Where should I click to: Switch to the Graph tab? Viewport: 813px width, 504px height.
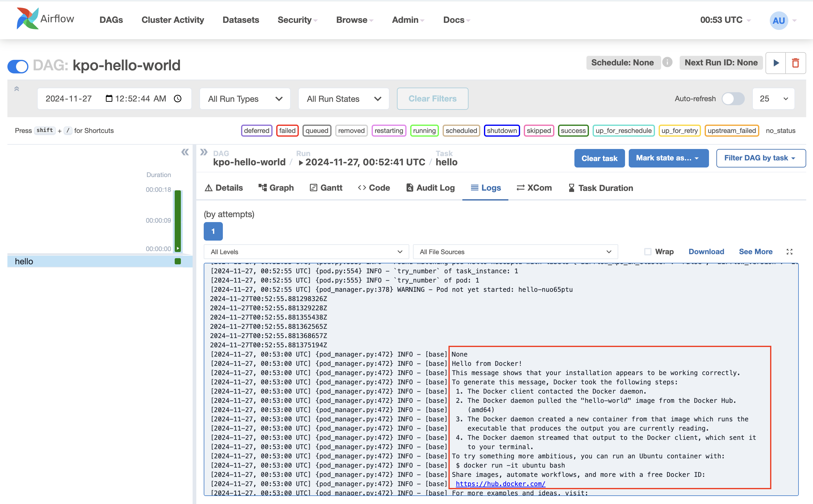pos(276,188)
